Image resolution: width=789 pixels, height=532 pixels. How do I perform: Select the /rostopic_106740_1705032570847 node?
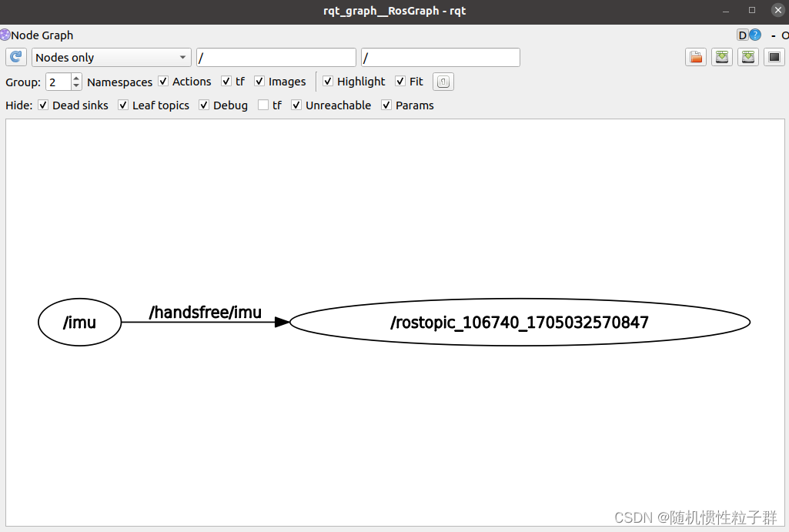click(520, 323)
